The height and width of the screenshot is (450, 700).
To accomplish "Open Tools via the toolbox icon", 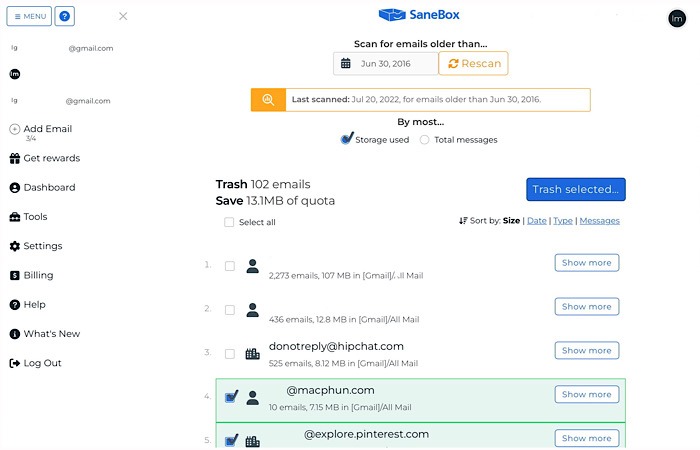I will click(15, 217).
